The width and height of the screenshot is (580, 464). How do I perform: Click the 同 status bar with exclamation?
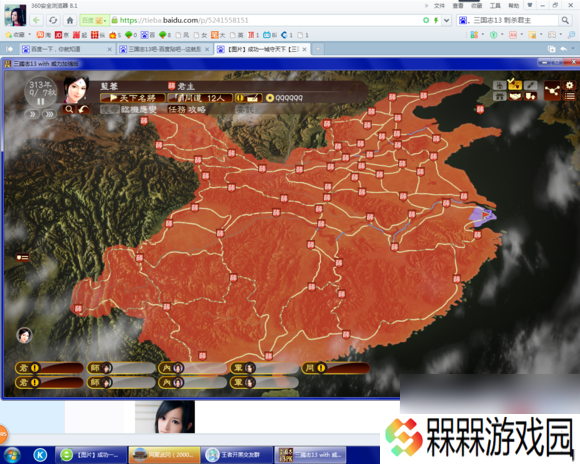(x=335, y=368)
